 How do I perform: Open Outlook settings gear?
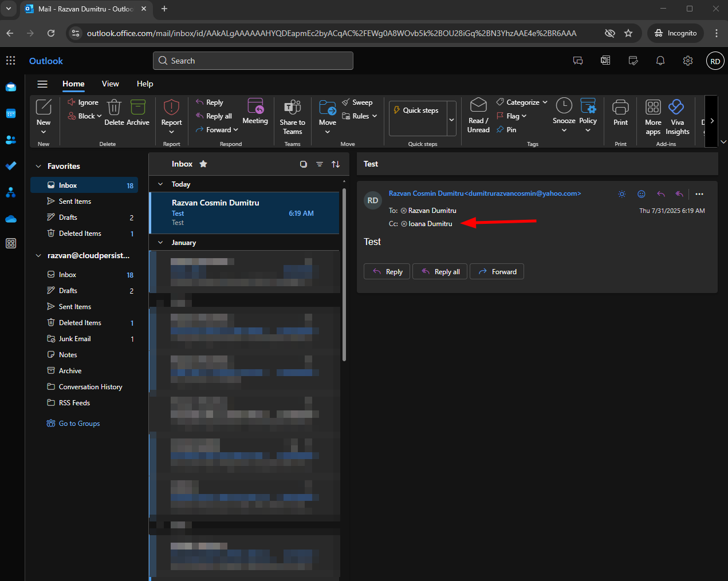pyautogui.click(x=688, y=61)
